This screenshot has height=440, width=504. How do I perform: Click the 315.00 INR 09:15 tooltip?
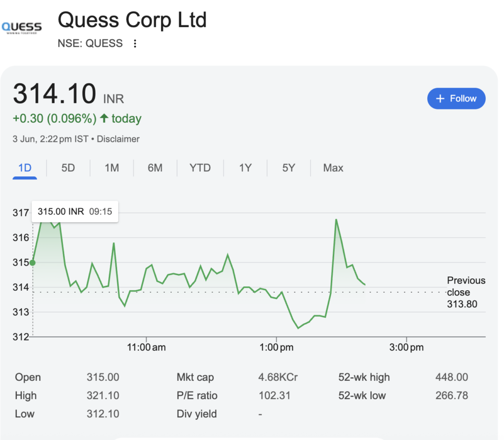(x=75, y=211)
